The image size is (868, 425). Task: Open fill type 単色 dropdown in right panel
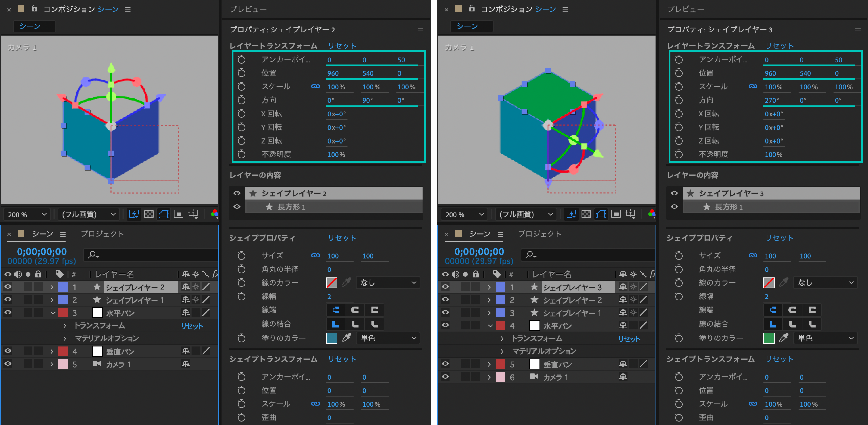(826, 338)
